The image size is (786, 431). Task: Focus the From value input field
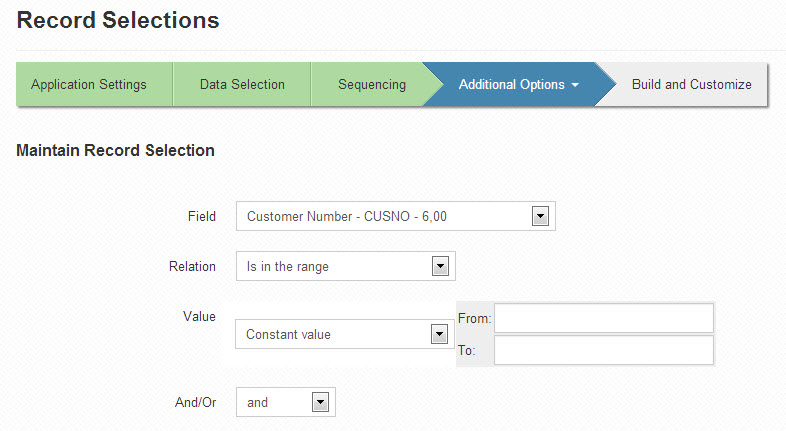604,318
